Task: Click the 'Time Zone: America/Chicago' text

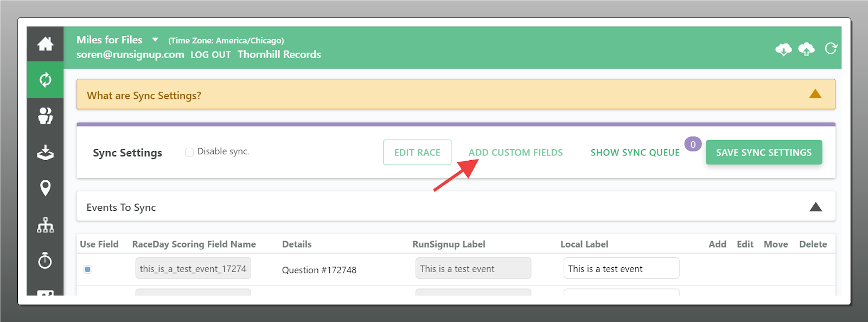Action: tap(226, 41)
